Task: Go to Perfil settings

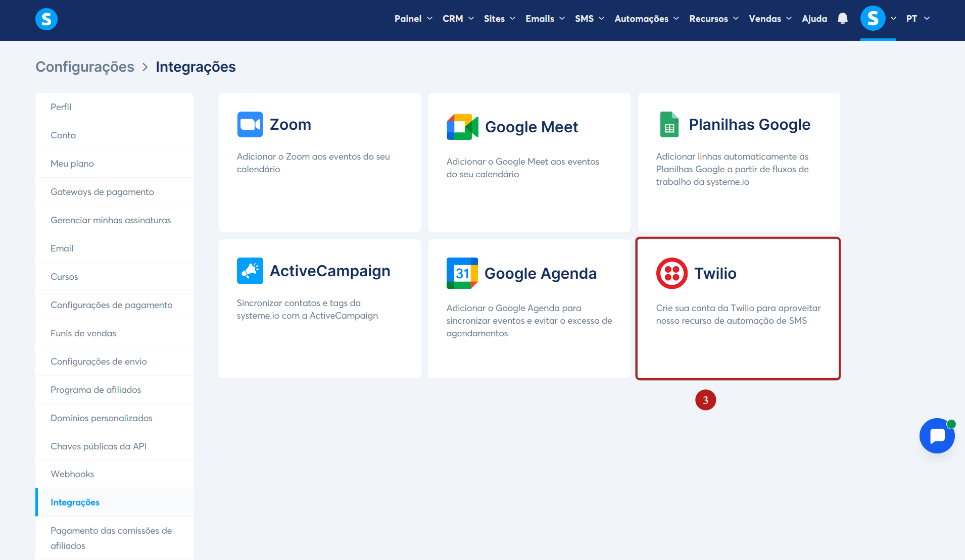Action: (x=114, y=107)
